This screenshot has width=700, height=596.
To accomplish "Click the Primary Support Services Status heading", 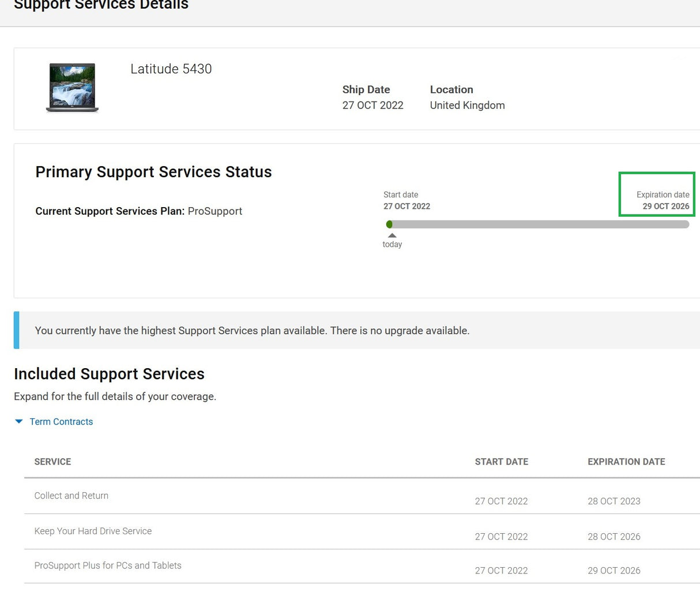I will [153, 172].
